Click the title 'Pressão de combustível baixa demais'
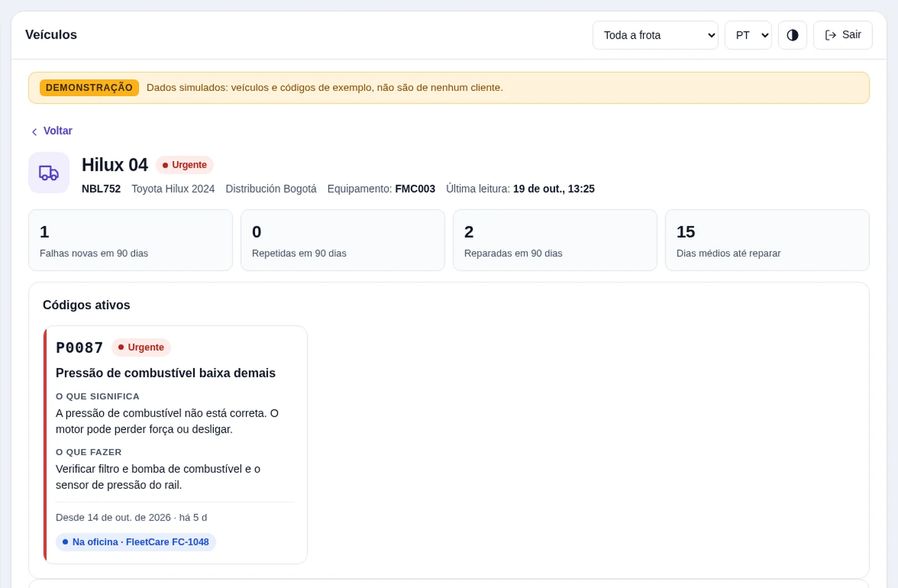Image resolution: width=898 pixels, height=588 pixels. 165,373
